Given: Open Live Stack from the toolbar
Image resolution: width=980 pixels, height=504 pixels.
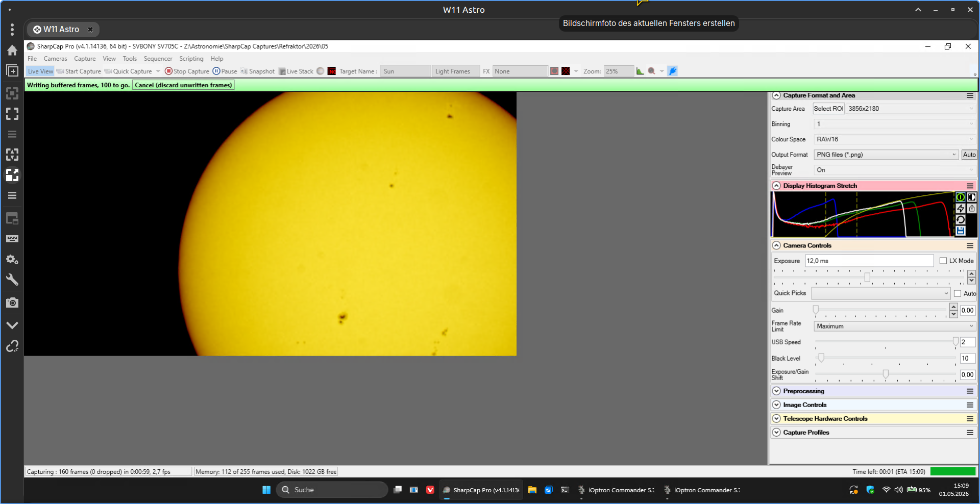Looking at the screenshot, I should coord(296,71).
